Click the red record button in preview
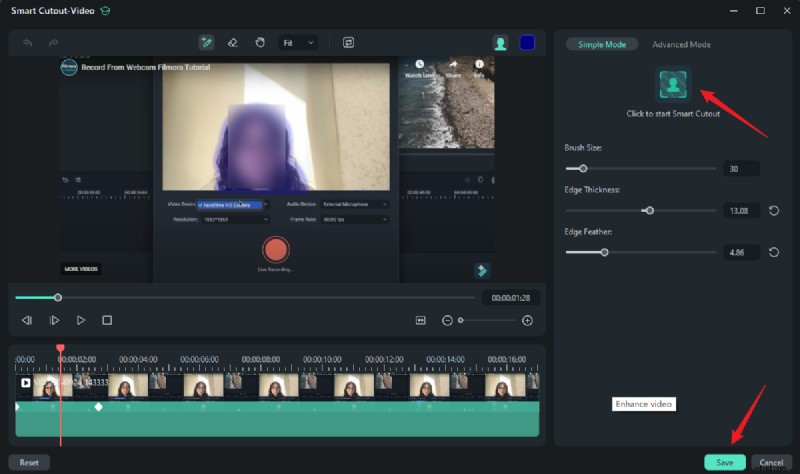This screenshot has height=474, width=800. point(276,250)
